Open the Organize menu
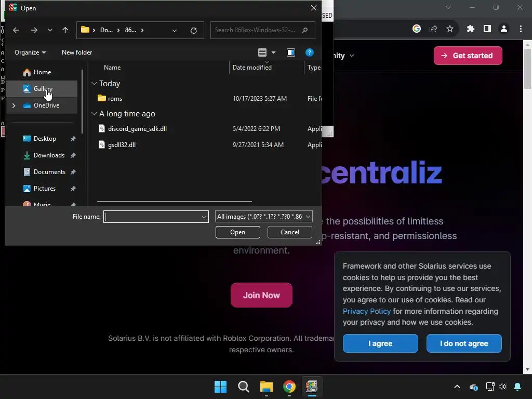532x399 pixels. [x=30, y=52]
